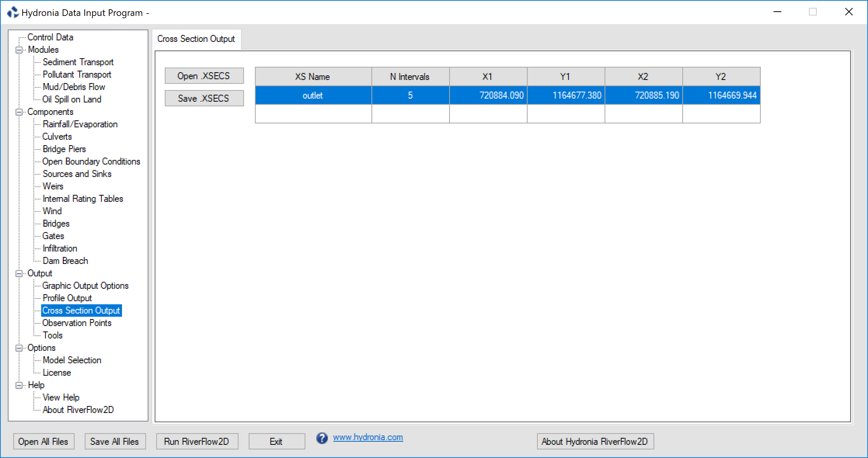Select Sediment Transport module
This screenshot has height=458, width=868.
(78, 62)
